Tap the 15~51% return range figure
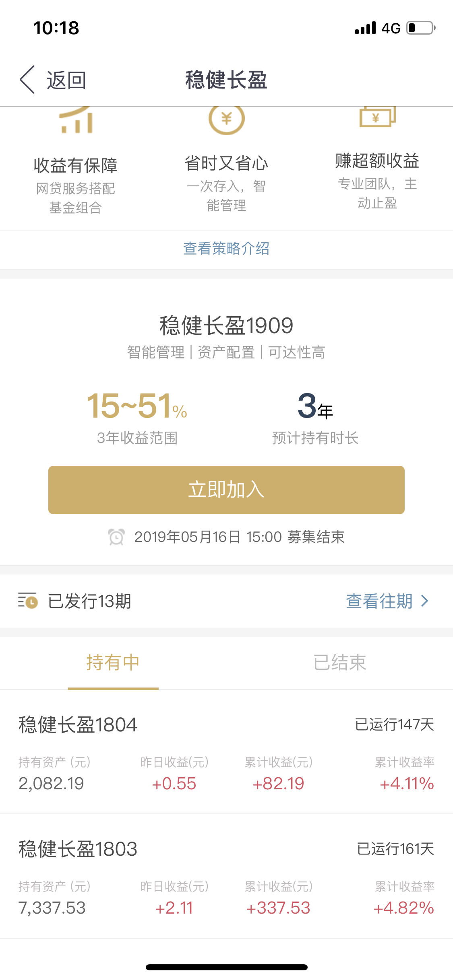Screen dimensions: 453x980 pos(137,406)
